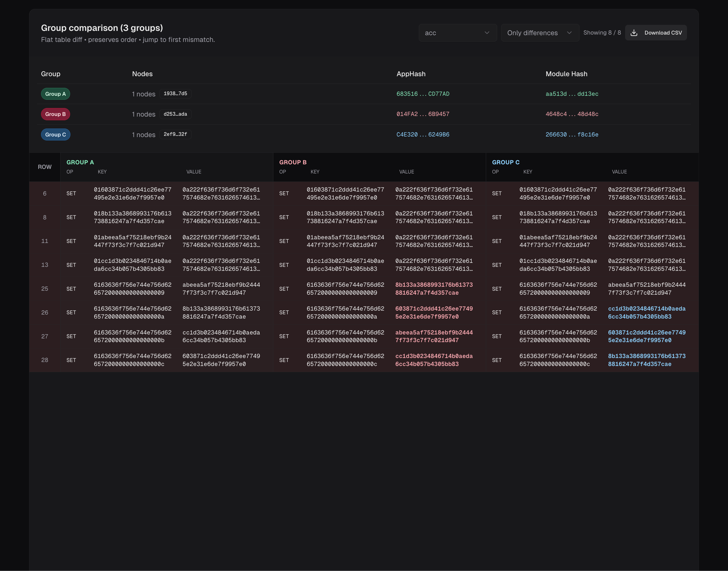Image resolution: width=728 pixels, height=571 pixels.
Task: Open the 'Only differences' filter dropdown
Action: coord(540,32)
